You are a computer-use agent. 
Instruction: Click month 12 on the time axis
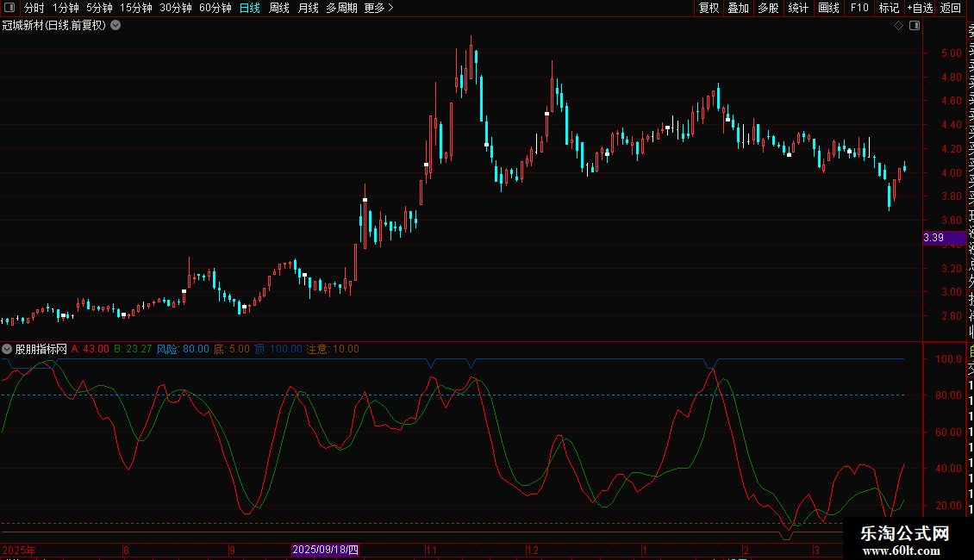point(533,550)
